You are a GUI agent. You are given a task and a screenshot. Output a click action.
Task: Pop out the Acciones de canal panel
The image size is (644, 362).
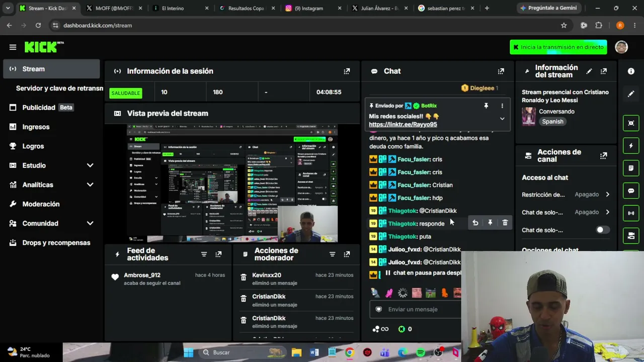pyautogui.click(x=603, y=156)
